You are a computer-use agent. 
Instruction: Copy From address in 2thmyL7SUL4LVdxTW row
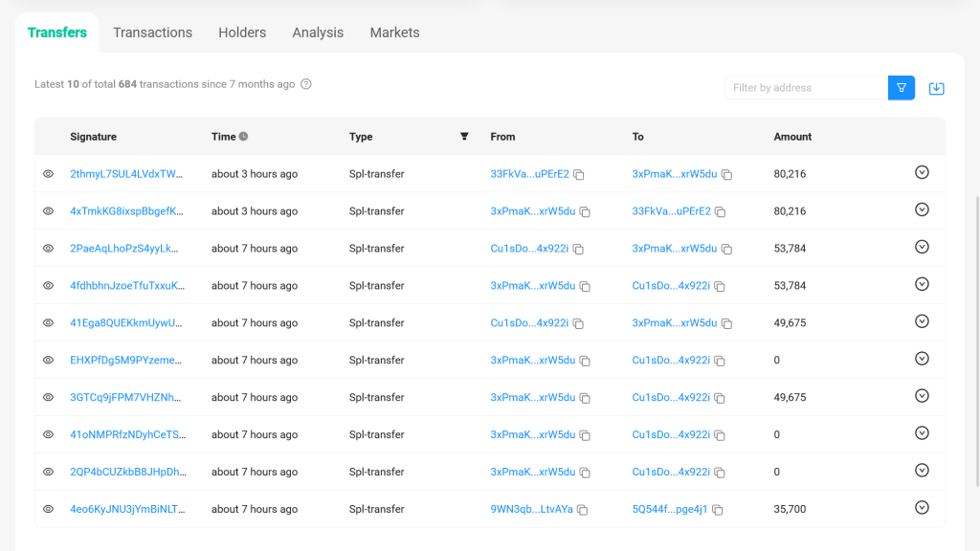click(579, 174)
